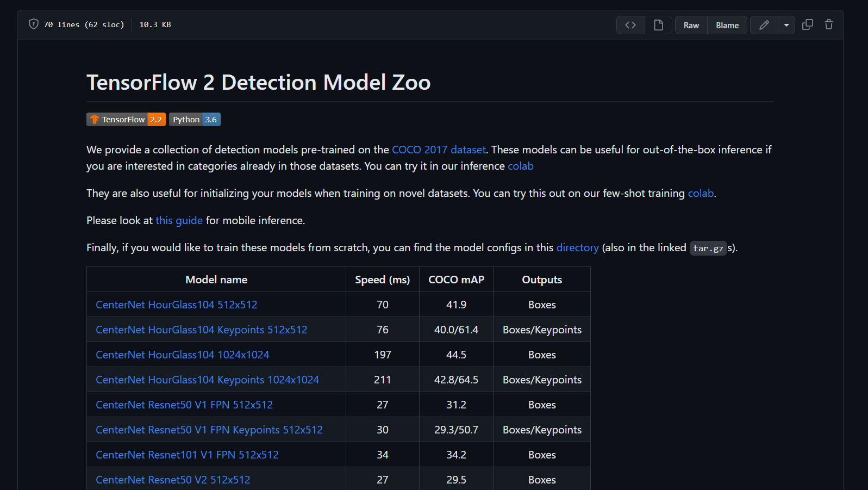868x490 pixels.
Task: Expand the edit options dropdown arrow
Action: (786, 25)
